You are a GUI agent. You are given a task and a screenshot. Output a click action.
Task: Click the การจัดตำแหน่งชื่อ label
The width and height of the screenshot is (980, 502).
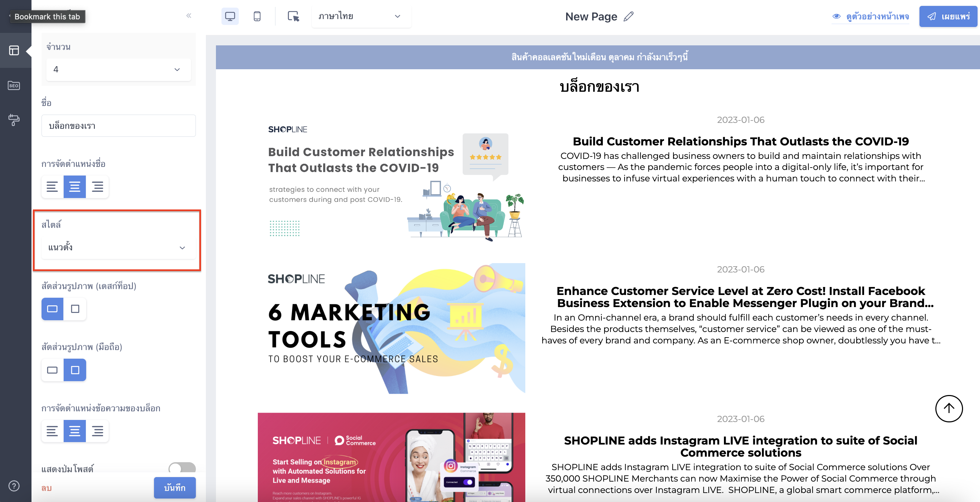coord(73,164)
